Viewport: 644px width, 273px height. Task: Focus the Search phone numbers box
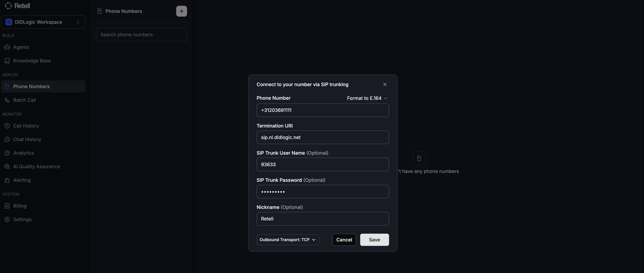(141, 34)
